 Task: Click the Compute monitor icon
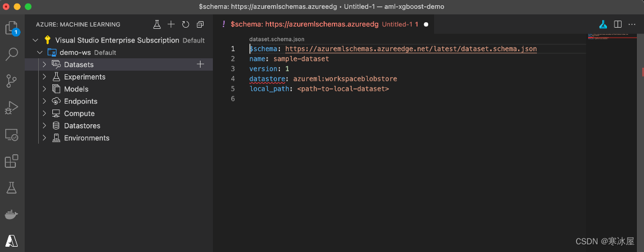pos(56,113)
